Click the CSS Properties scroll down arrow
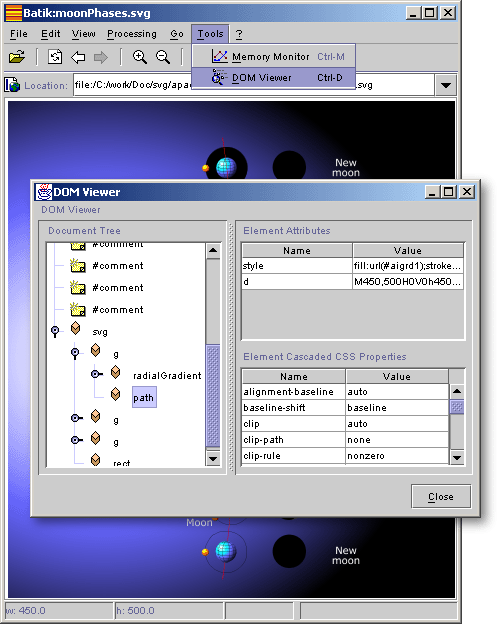500x628 pixels. (457, 457)
